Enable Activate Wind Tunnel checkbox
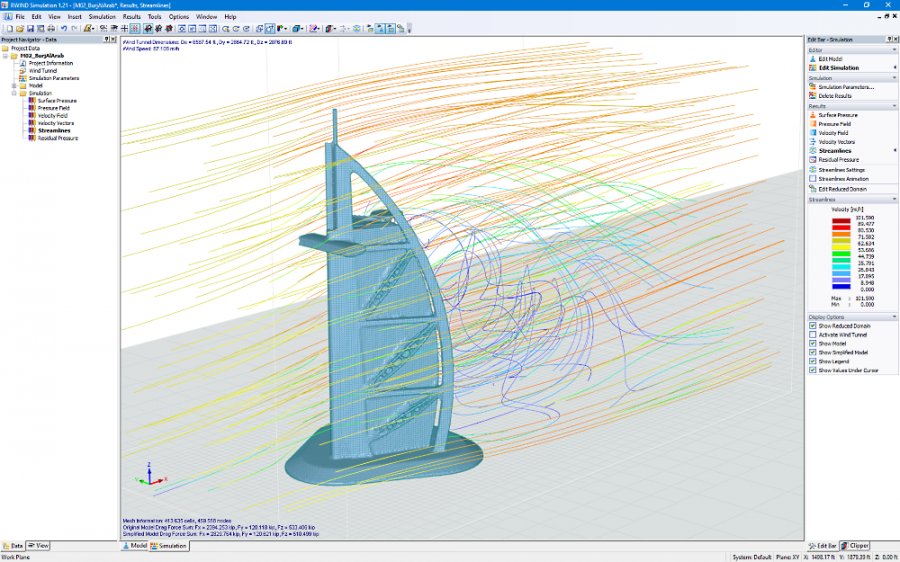Viewport: 900px width, 562px height. pyautogui.click(x=813, y=335)
